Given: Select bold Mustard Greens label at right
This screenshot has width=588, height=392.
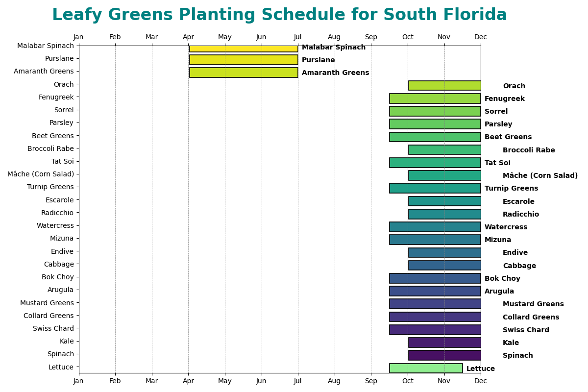Looking at the screenshot, I should coord(533,304).
